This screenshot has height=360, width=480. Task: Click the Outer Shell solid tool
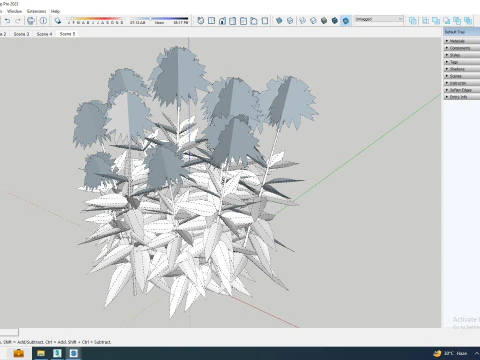(x=413, y=21)
